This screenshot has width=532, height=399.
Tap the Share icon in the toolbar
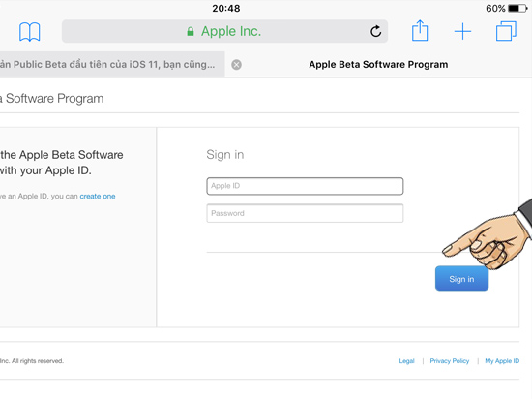coord(420,31)
